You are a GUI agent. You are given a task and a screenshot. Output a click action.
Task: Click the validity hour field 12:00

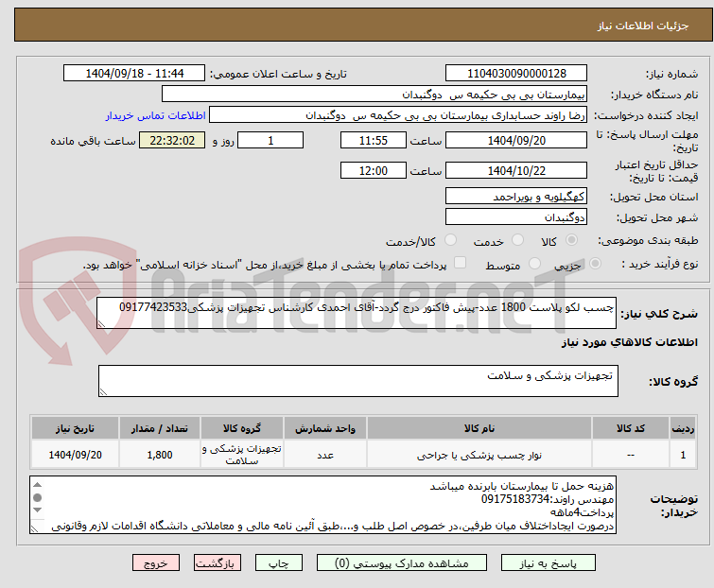(374, 171)
